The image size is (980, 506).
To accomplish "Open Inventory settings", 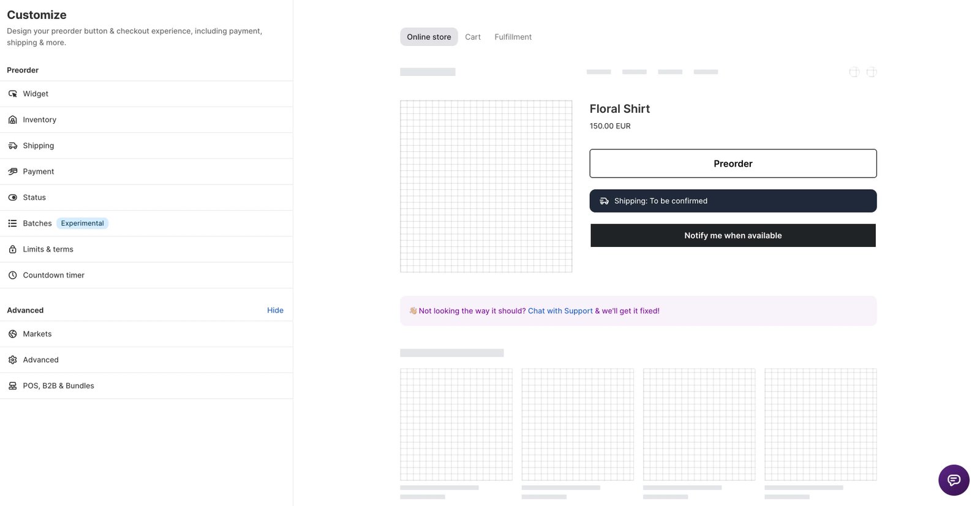I will 146,119.
